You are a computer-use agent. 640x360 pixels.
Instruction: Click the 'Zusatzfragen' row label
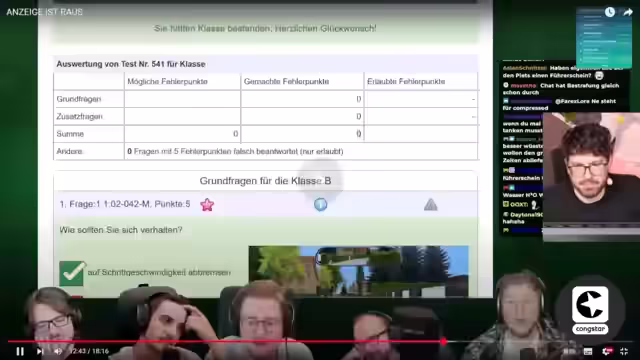pyautogui.click(x=80, y=117)
